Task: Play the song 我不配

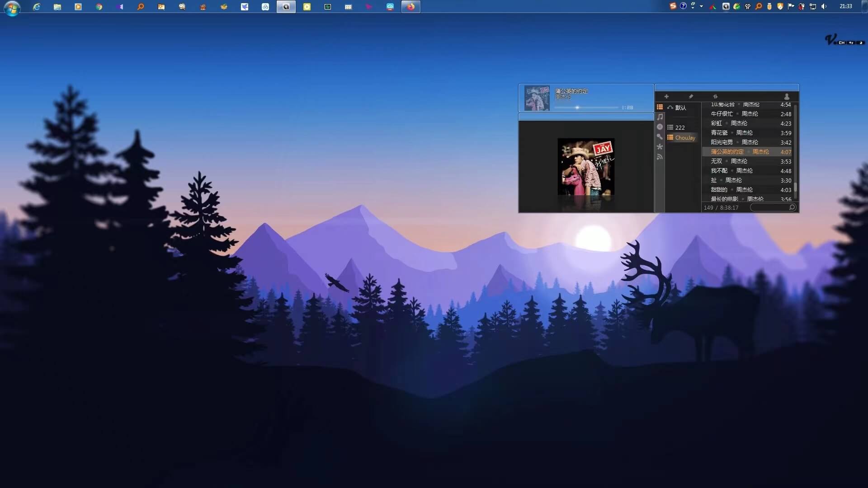Action: 747,171
